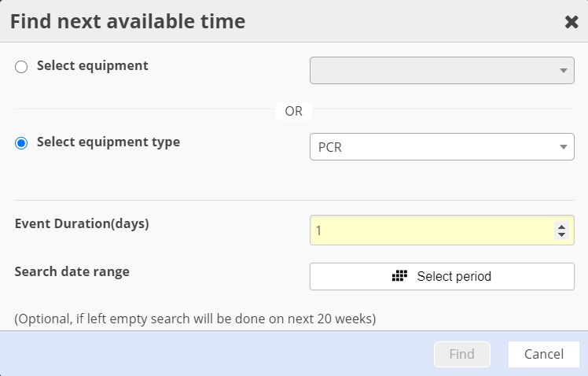Click the 'Select equipment' label text

click(93, 66)
